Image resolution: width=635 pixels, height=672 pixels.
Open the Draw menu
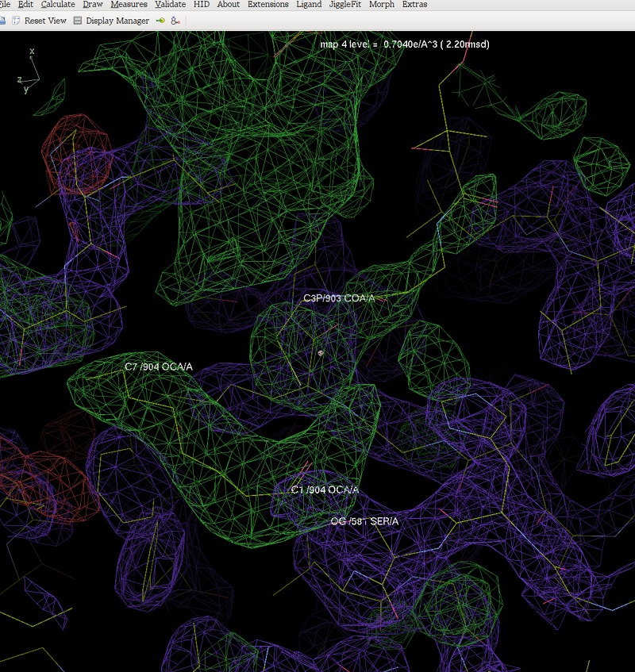(92, 5)
